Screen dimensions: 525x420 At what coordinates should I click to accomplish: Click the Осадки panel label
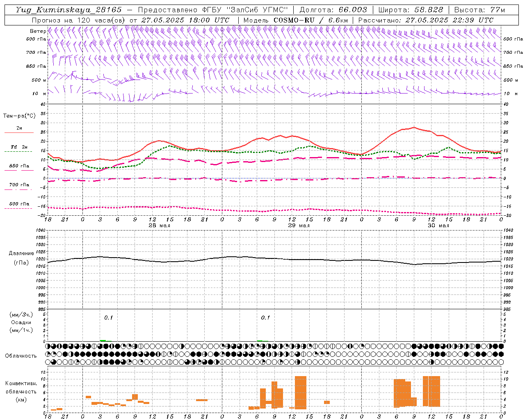(21, 322)
